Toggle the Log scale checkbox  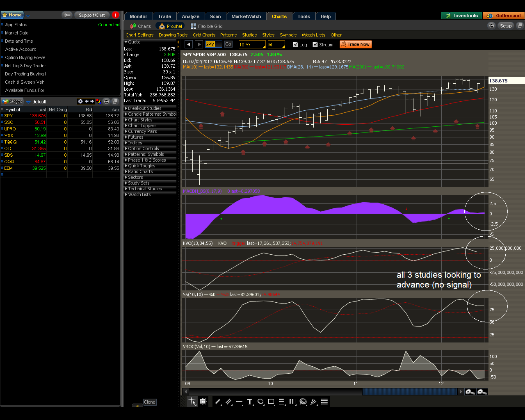[x=295, y=44]
